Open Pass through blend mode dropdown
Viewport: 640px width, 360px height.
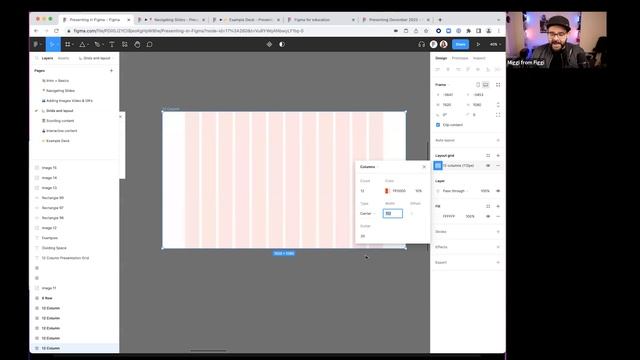[456, 191]
